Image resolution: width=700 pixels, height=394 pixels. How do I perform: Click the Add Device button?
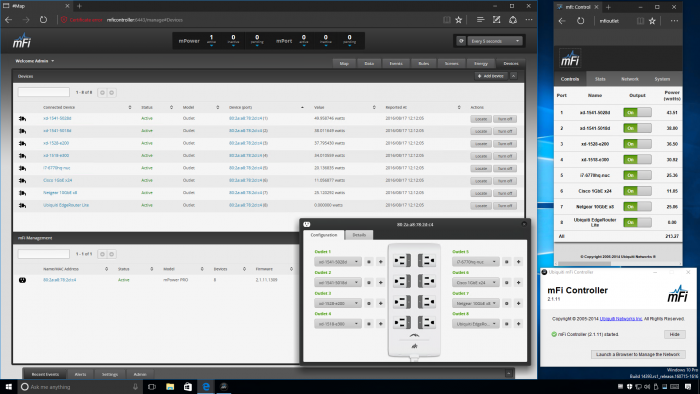[x=491, y=76]
